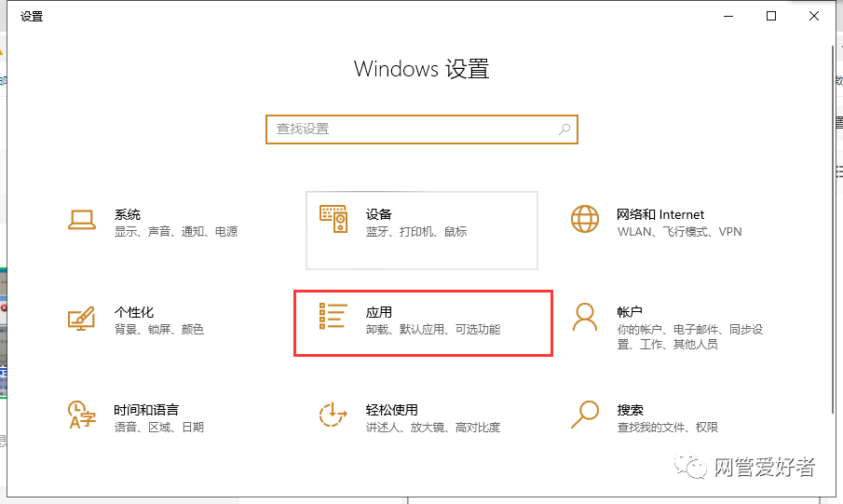Click the Accounts person icon
843x504 pixels.
pos(584,317)
